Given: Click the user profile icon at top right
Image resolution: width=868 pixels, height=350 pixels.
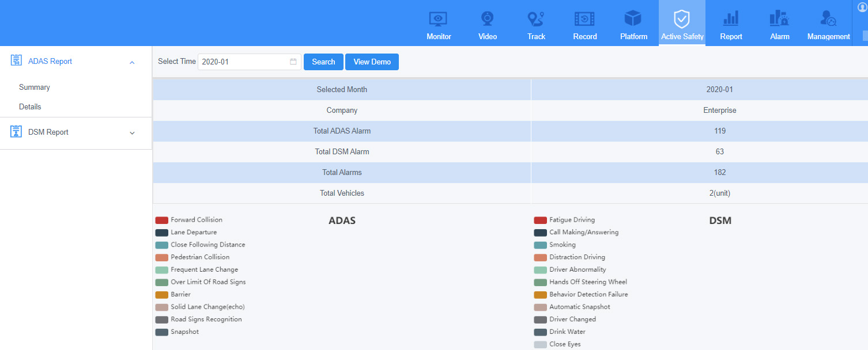Looking at the screenshot, I should 863,7.
